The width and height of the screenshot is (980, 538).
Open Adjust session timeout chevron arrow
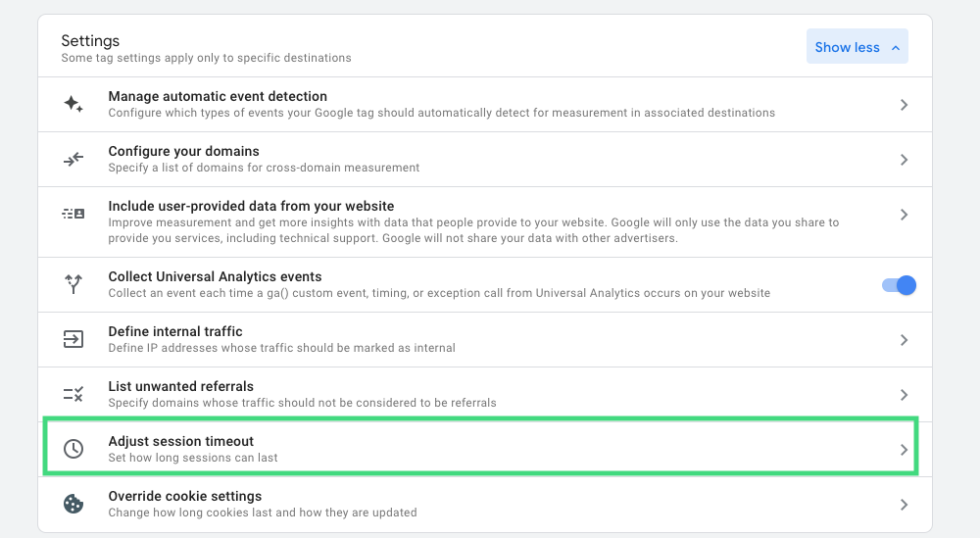(904, 450)
